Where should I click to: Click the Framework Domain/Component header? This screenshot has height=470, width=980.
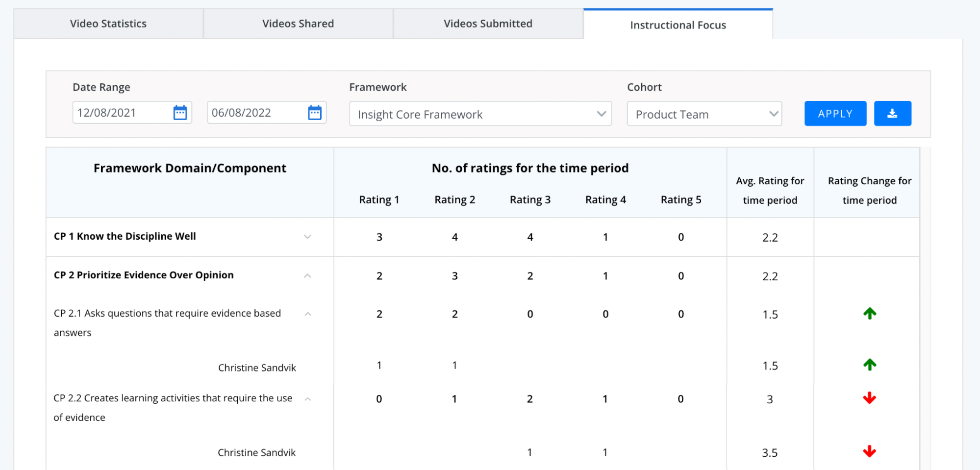[x=190, y=168]
